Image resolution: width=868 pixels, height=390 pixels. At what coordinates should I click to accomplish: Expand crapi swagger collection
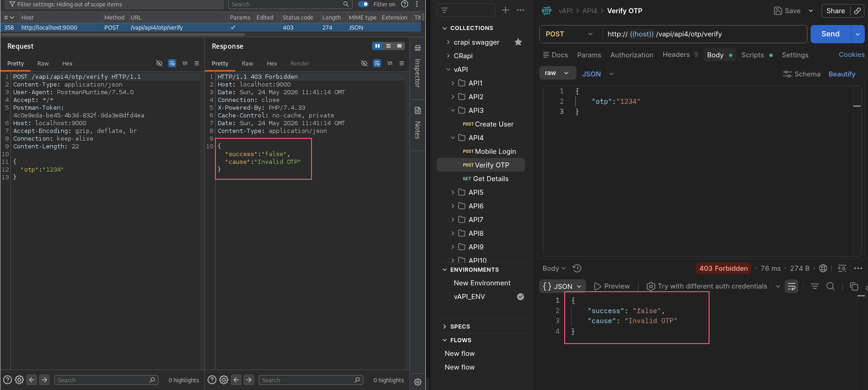448,42
